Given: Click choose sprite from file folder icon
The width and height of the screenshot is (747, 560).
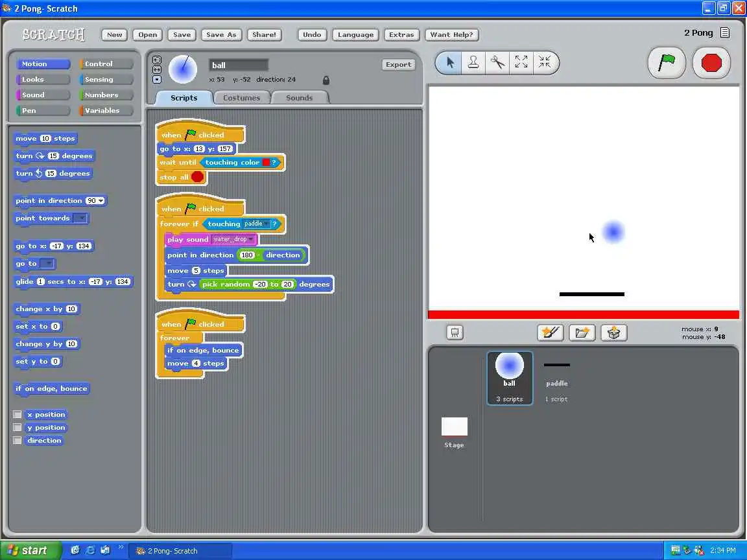Looking at the screenshot, I should pos(582,332).
